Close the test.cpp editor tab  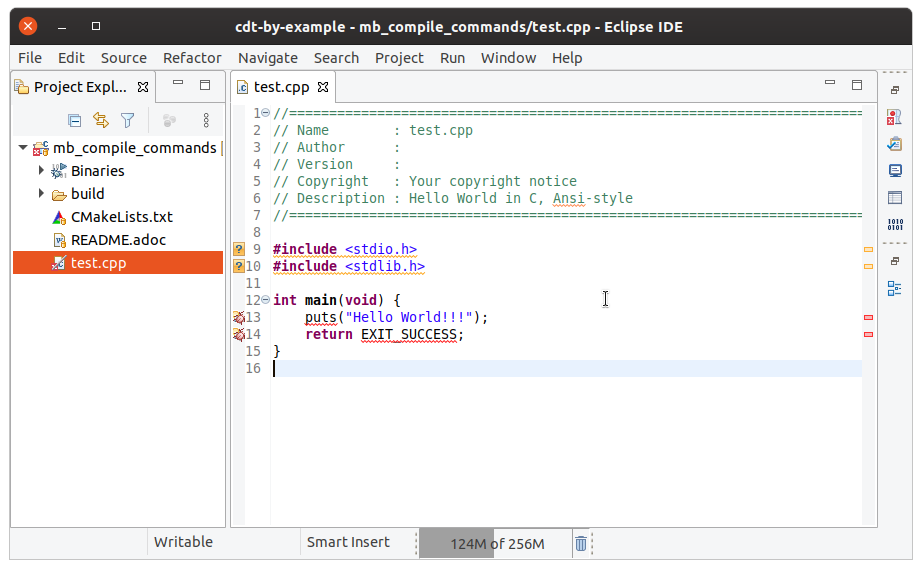point(323,87)
